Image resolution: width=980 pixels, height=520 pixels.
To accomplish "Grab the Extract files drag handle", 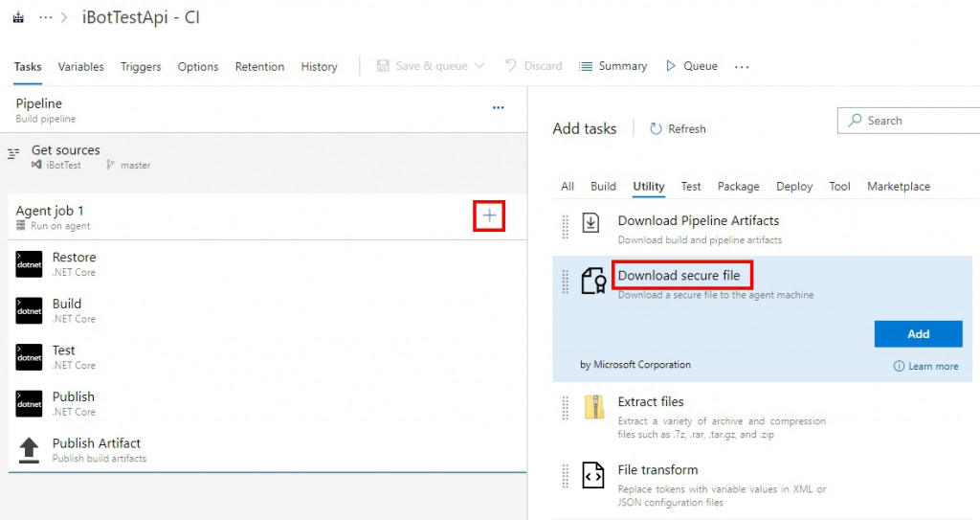I will (565, 408).
